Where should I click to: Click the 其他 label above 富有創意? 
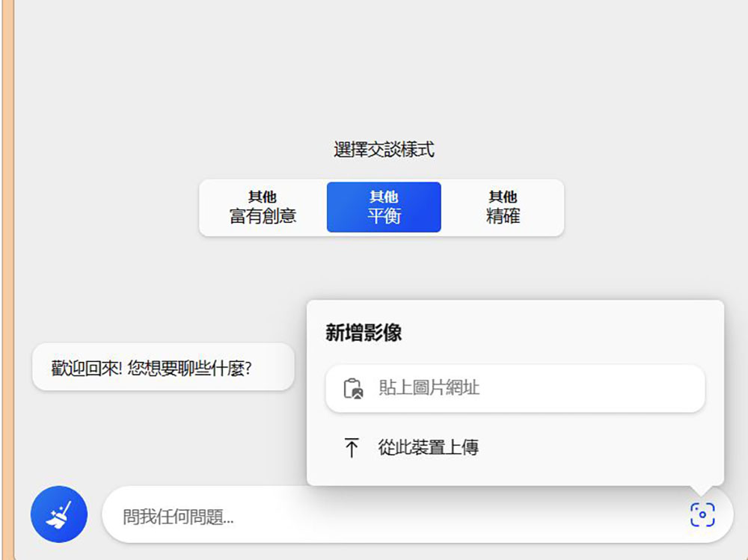coord(263,197)
